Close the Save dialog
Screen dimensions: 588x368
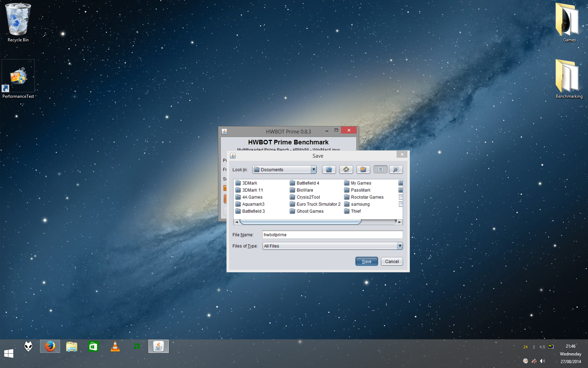402,155
